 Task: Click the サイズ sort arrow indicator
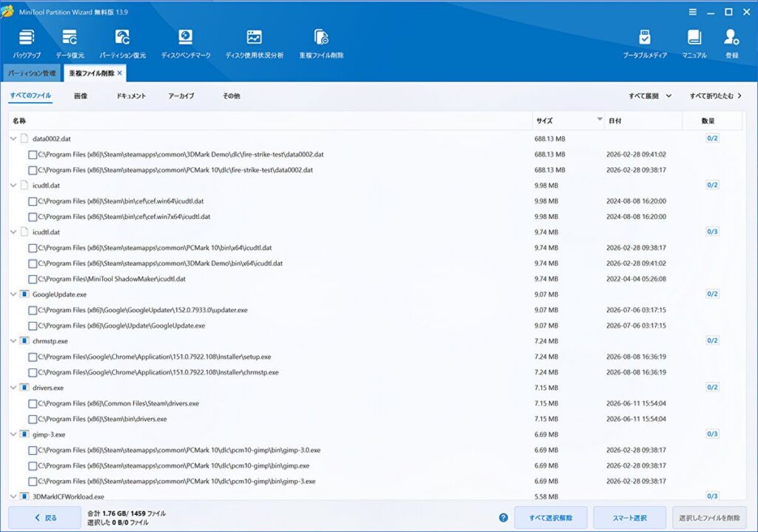(600, 118)
